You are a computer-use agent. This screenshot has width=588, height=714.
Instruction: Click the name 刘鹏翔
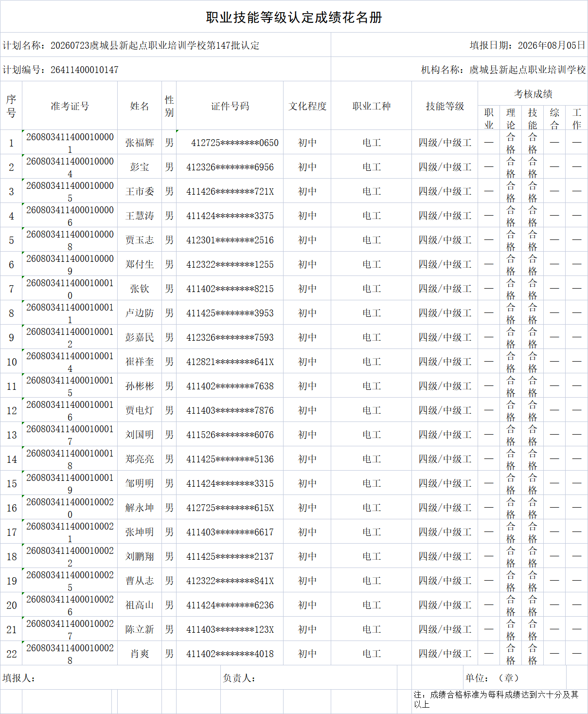click(x=140, y=556)
